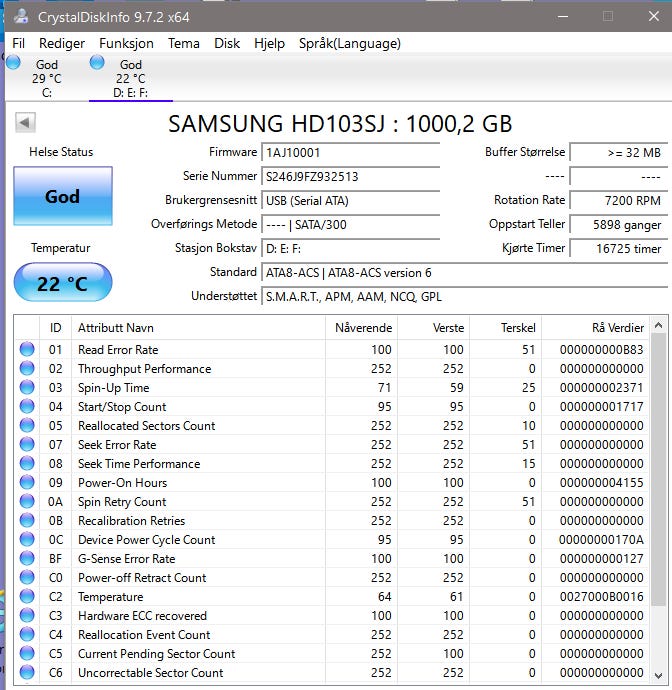Click the CrystalDiskInfo app icon in title bar

[21, 16]
